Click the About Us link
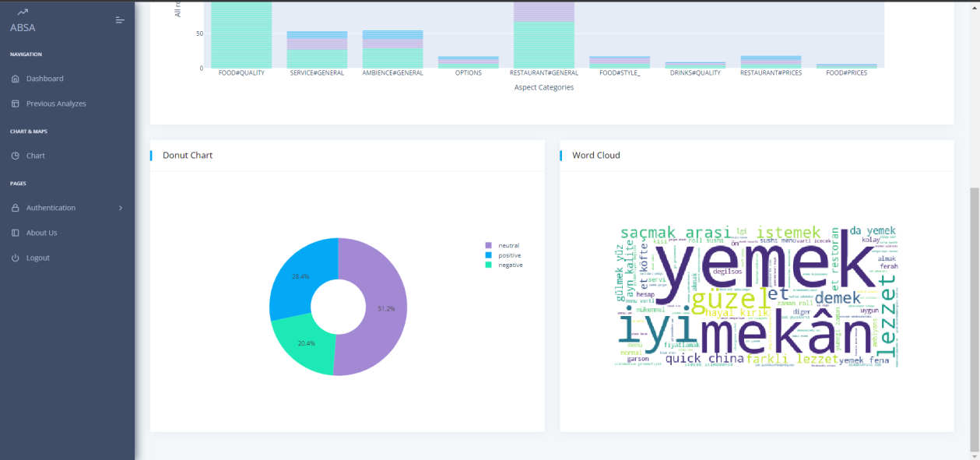The width and height of the screenshot is (980, 460). pos(41,232)
